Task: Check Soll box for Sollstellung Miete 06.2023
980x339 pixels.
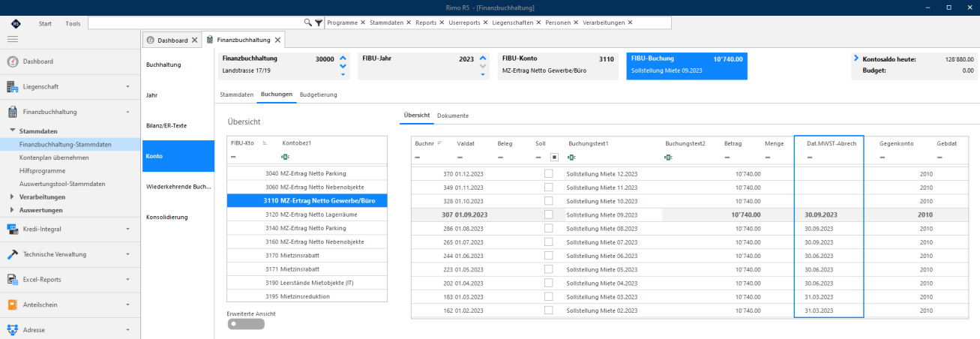Action: (x=549, y=255)
